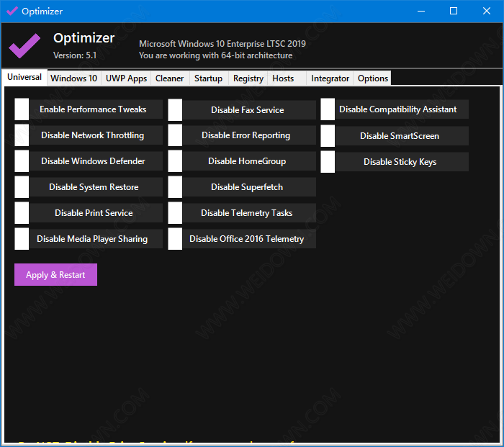Open the UWP Apps tab
Image resolution: width=504 pixels, height=447 pixels.
126,78
